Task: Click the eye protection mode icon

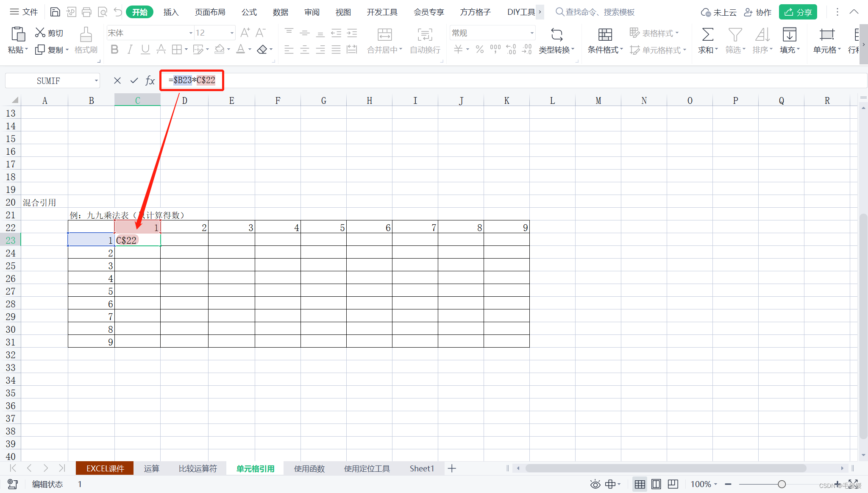Action: coord(595,484)
